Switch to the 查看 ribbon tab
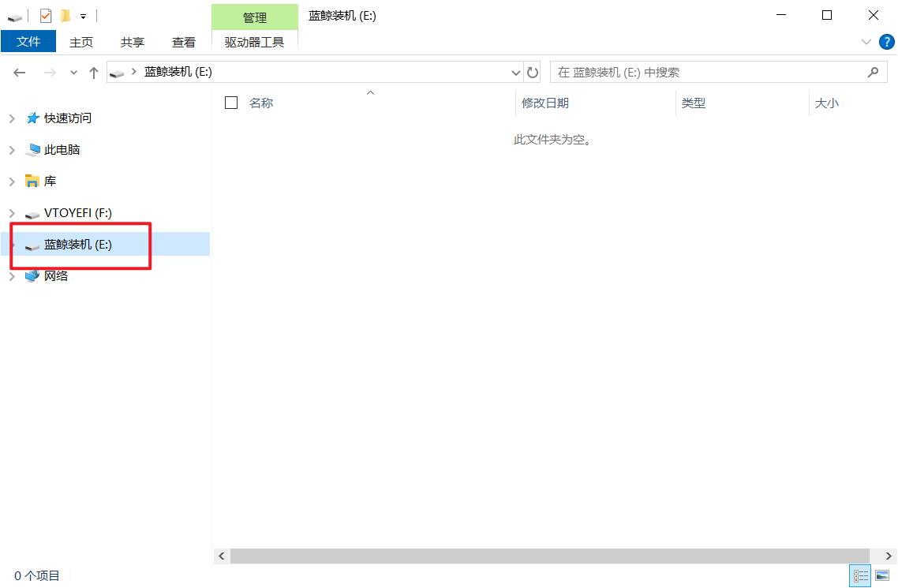 [184, 43]
